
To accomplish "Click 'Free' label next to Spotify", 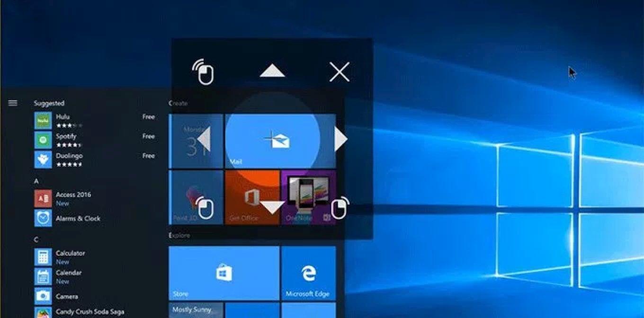I will [148, 136].
